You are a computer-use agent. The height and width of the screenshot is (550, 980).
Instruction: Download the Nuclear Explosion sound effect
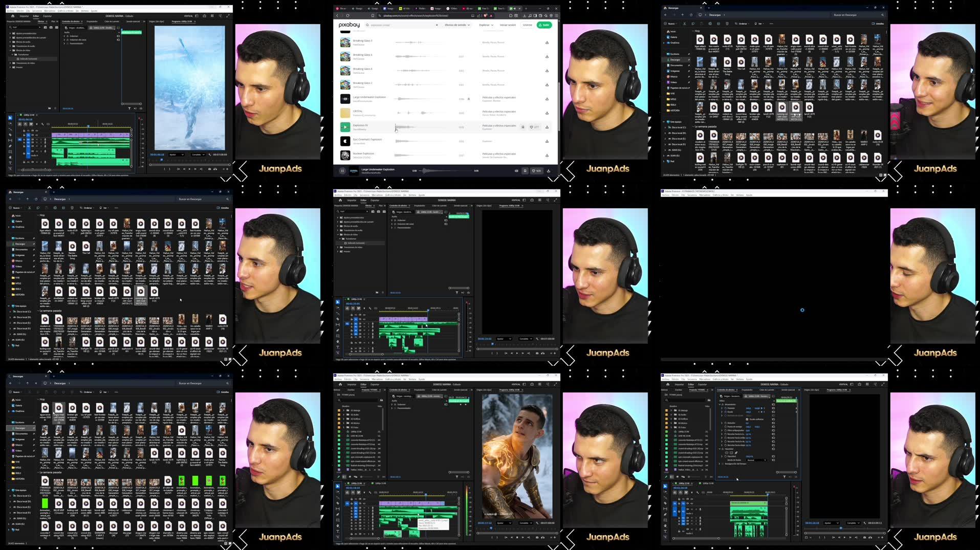tap(547, 156)
